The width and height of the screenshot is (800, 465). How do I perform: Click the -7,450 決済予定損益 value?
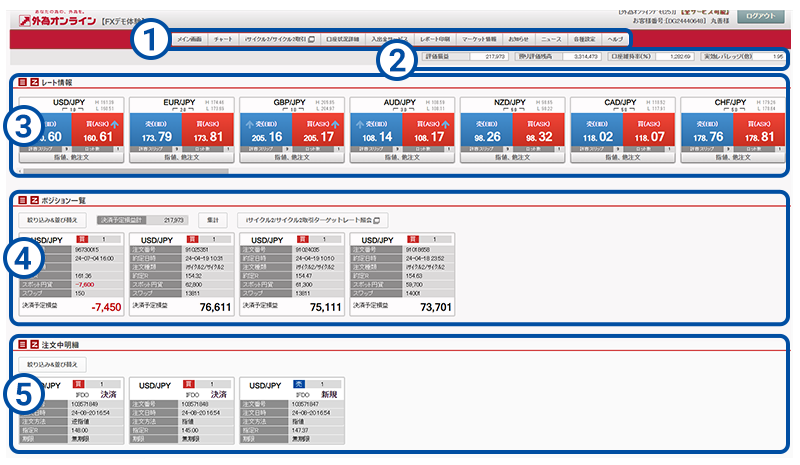[106, 307]
